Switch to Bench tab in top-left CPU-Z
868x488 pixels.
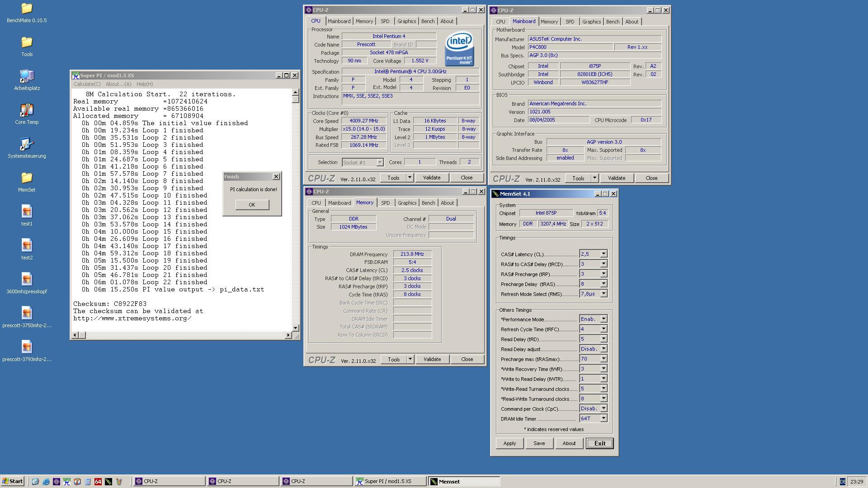[x=427, y=21]
